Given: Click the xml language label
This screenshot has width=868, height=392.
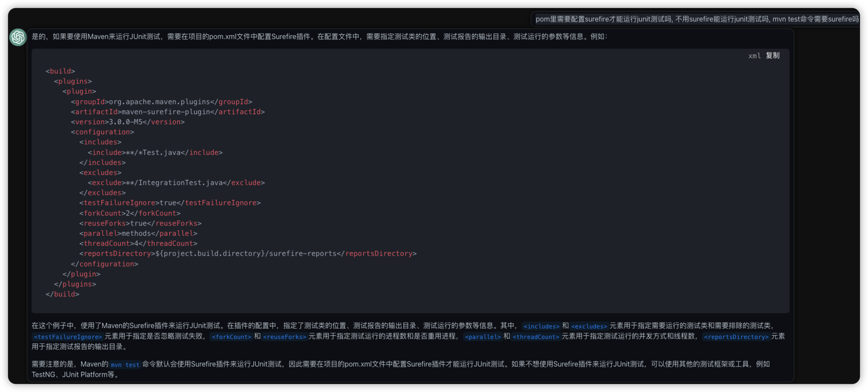Looking at the screenshot, I should click(x=754, y=56).
